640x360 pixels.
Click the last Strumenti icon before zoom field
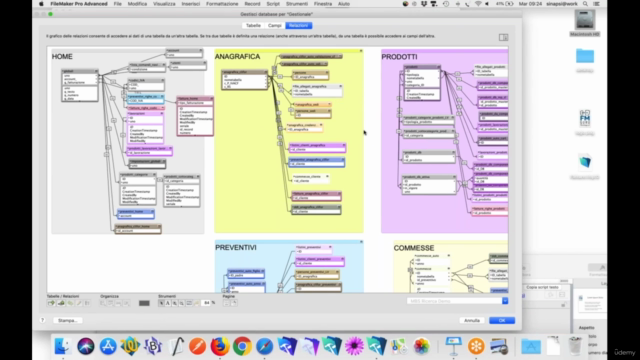point(196,303)
